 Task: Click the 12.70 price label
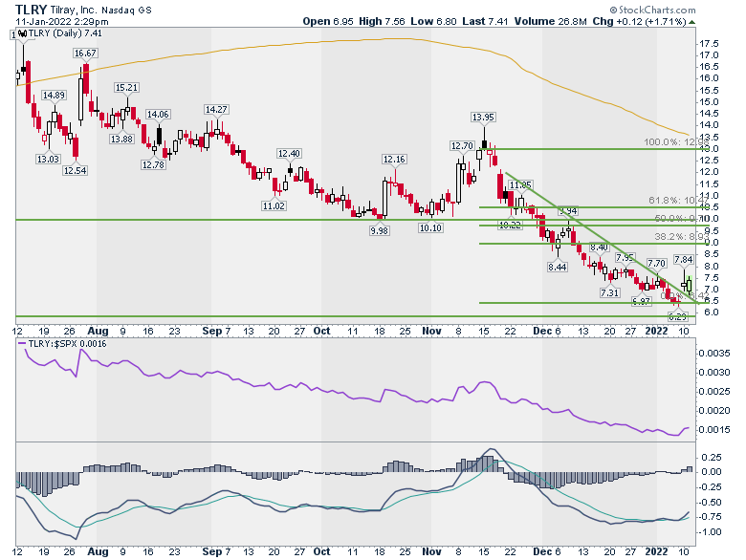tap(463, 146)
